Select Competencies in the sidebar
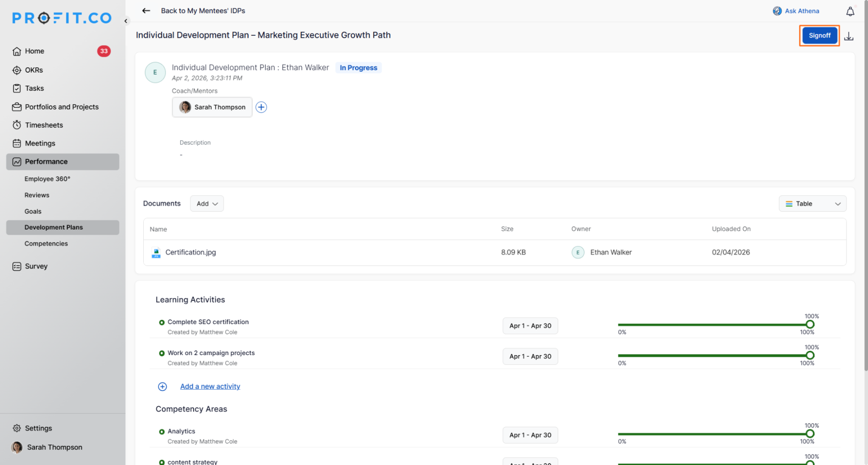The height and width of the screenshot is (465, 868). coord(46,243)
